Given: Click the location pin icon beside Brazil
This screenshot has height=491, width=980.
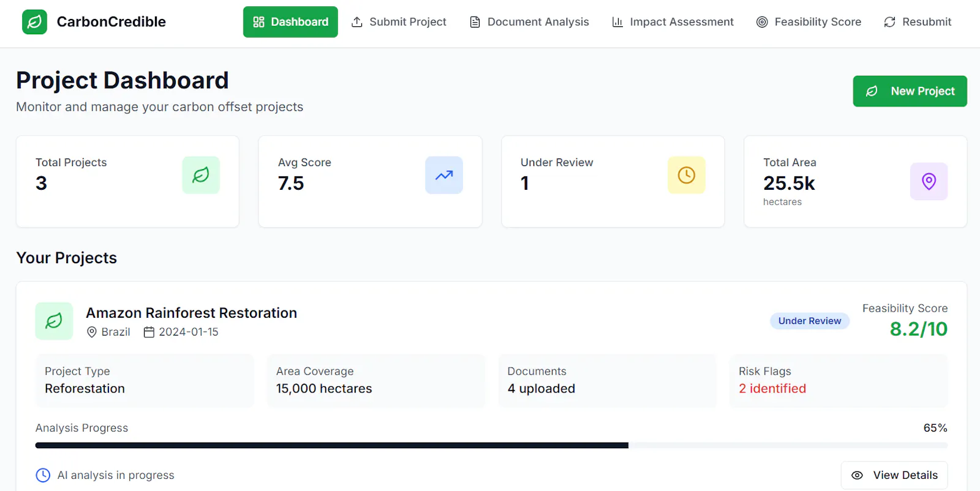Looking at the screenshot, I should [x=92, y=332].
